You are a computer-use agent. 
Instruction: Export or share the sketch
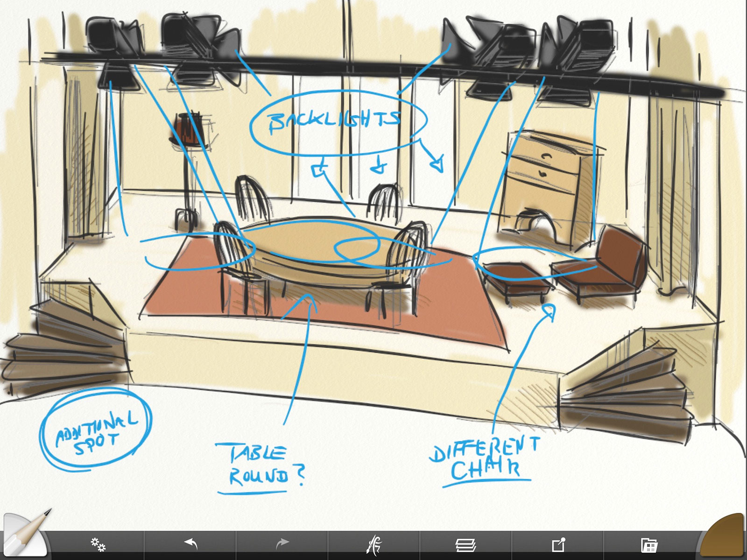tap(558, 544)
